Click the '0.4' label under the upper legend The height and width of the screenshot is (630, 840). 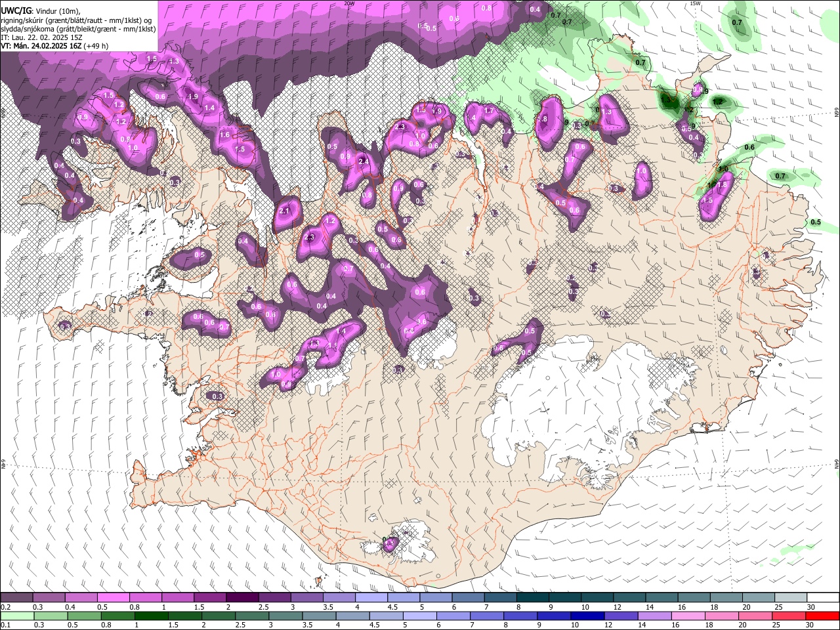pos(70,607)
